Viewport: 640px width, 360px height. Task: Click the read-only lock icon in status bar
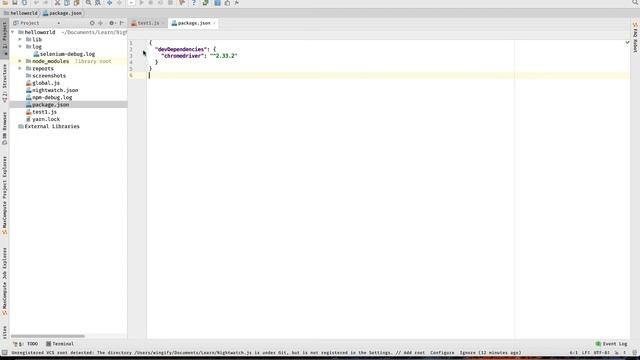[617, 353]
